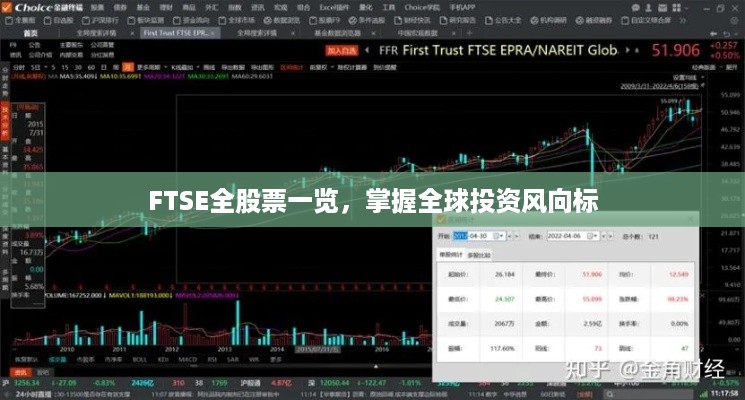Open the 5日 period dropdown arrow
The height and width of the screenshot is (400, 745).
click(x=46, y=67)
